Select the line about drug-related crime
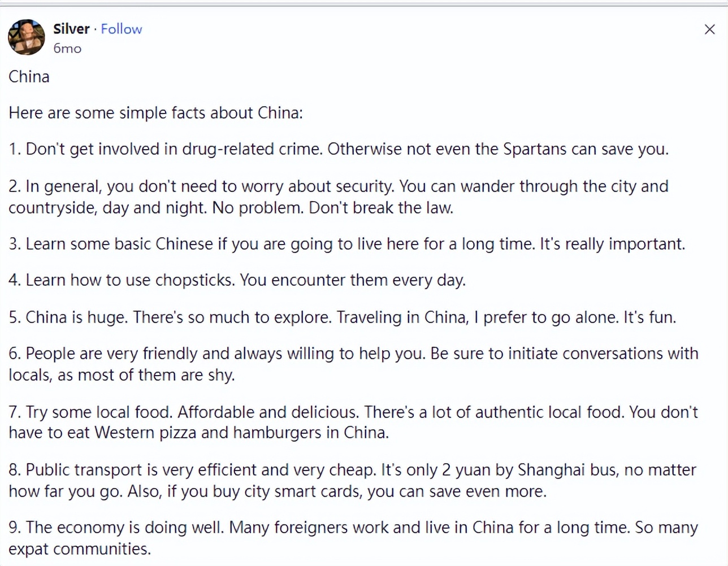The height and width of the screenshot is (566, 728). click(338, 149)
